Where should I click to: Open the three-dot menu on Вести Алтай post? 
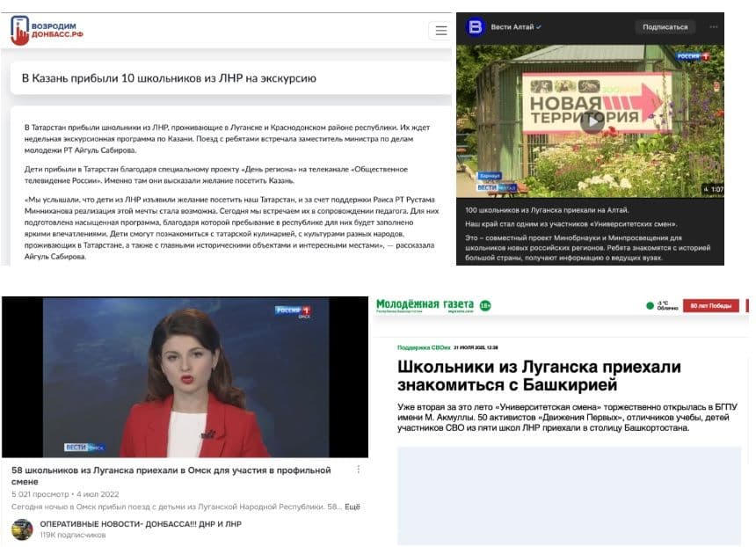click(714, 27)
